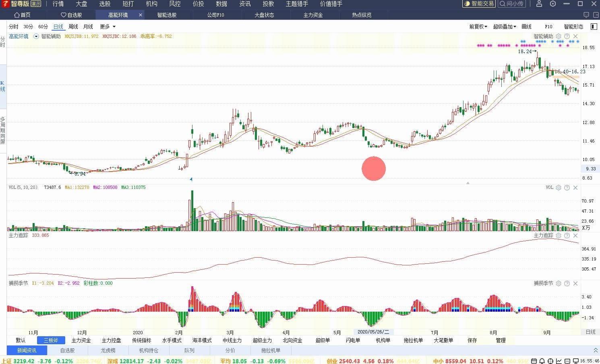Select 月线 monthly chart period

click(x=88, y=27)
